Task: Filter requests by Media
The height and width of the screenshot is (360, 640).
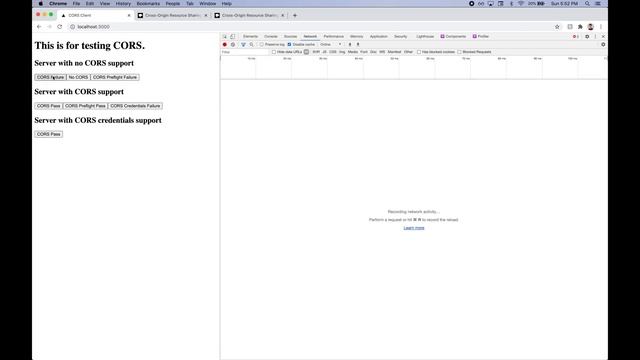Action: tap(353, 52)
